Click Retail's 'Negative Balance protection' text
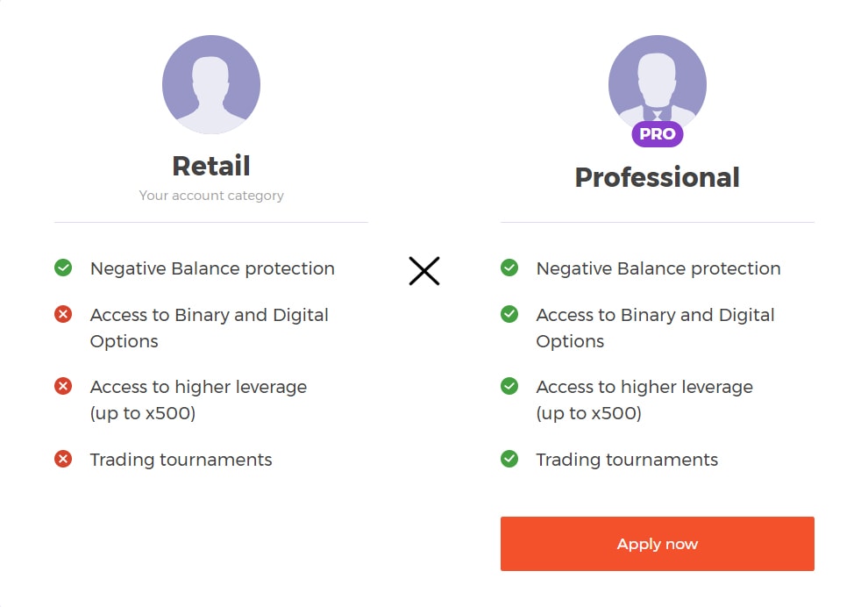The width and height of the screenshot is (868, 607). click(212, 268)
